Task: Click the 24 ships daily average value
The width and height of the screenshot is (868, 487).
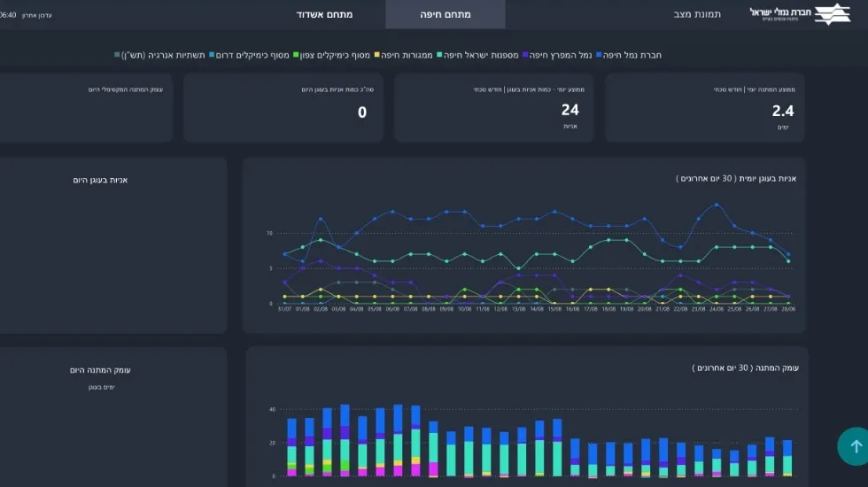Action: (570, 110)
